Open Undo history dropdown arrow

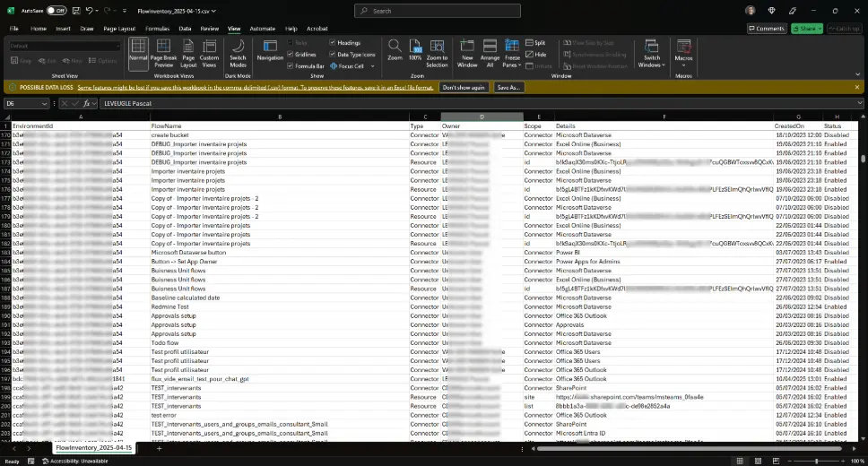tap(98, 11)
